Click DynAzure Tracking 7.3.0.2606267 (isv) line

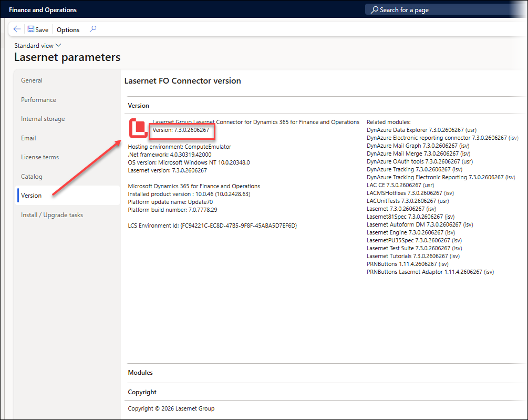click(415, 169)
